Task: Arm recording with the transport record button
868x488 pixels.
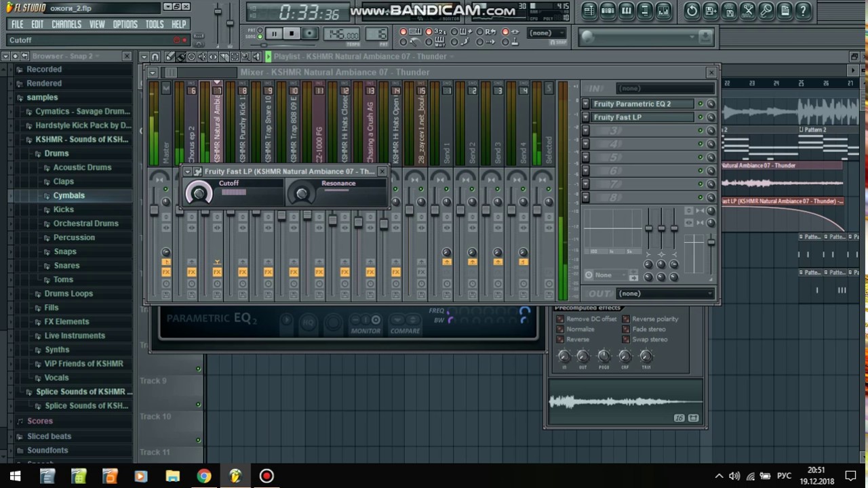Action: point(309,33)
